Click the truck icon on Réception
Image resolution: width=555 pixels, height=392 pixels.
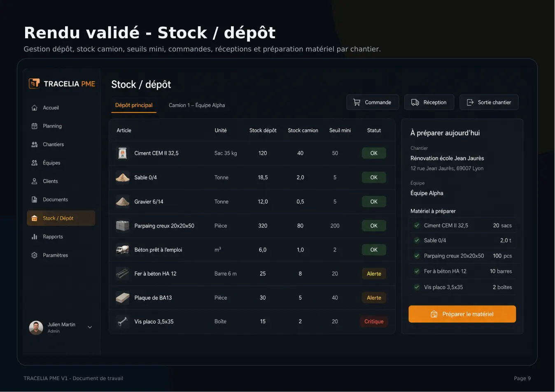pos(415,102)
